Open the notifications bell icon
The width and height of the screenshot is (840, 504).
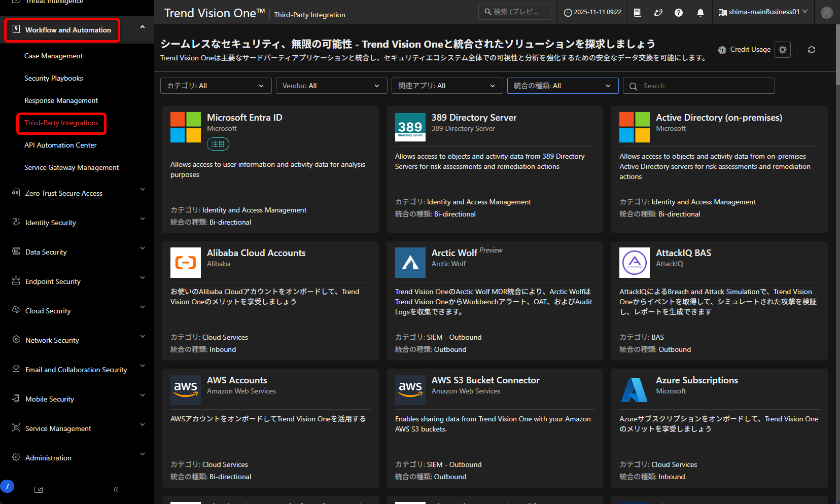[700, 13]
